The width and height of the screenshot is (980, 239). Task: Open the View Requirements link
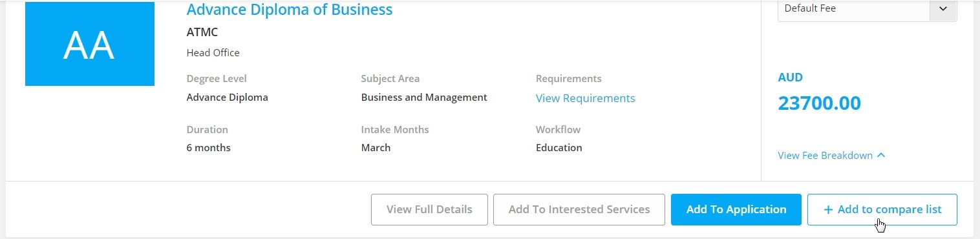point(585,98)
